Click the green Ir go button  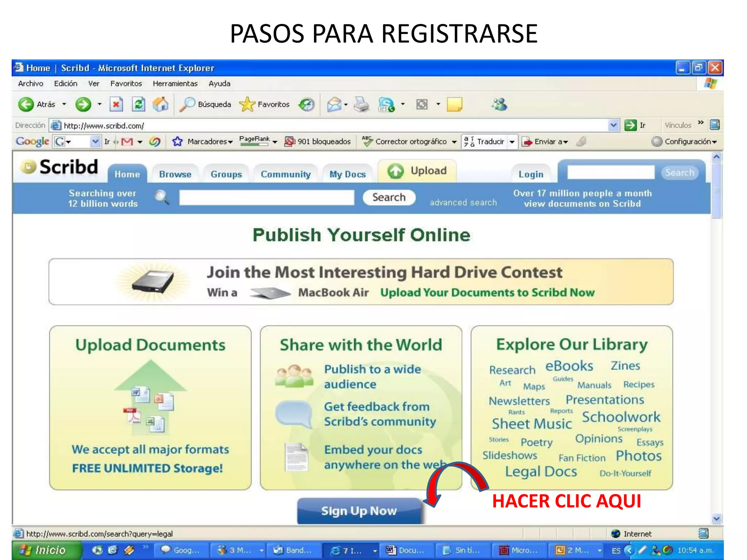point(635,125)
